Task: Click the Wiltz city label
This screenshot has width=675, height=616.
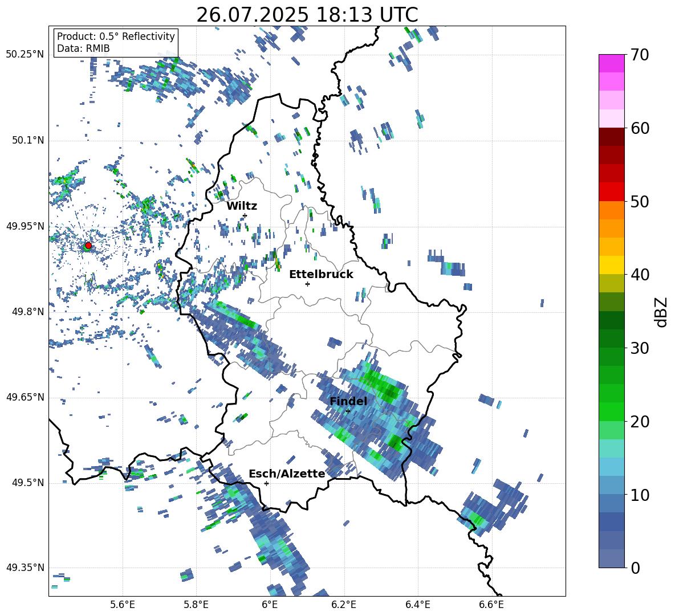Action: pos(242,206)
